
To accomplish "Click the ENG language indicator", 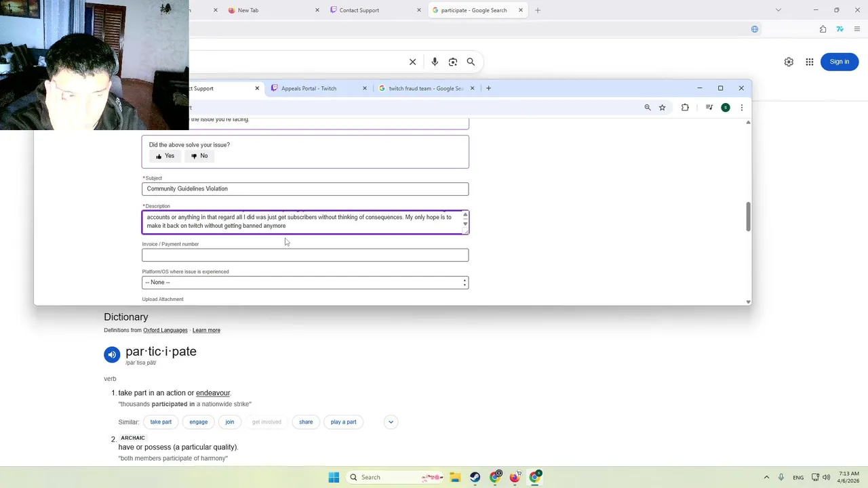I will pyautogui.click(x=798, y=477).
